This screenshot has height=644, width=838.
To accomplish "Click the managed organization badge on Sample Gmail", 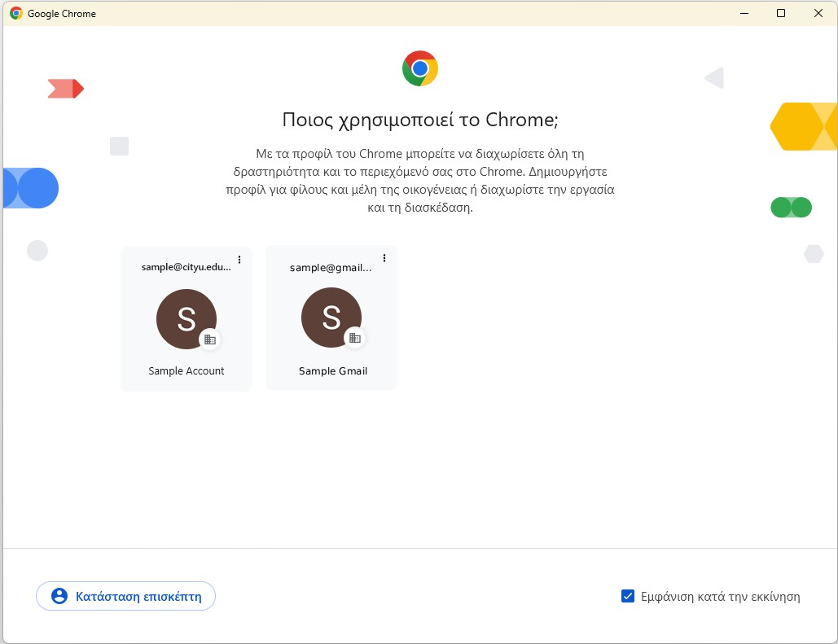I will 355,338.
